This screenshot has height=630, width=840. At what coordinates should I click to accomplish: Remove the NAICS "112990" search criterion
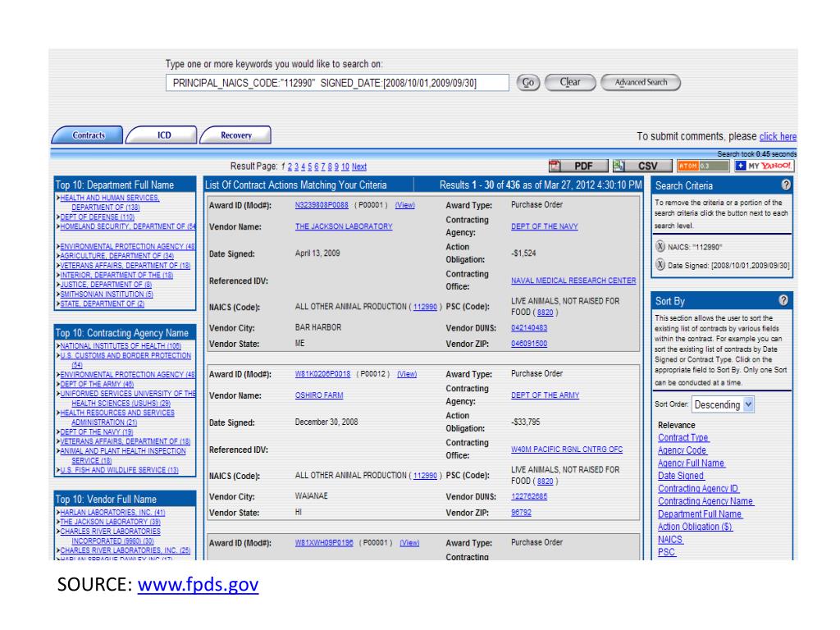[660, 246]
